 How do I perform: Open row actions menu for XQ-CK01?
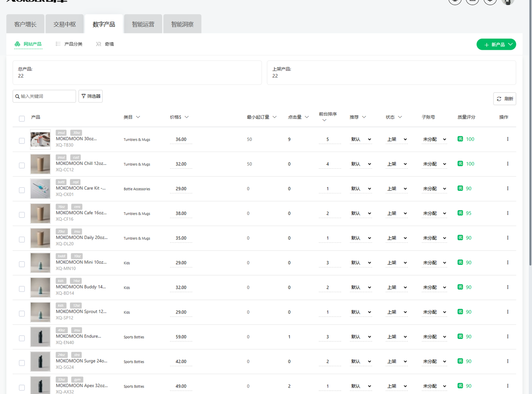click(x=507, y=188)
